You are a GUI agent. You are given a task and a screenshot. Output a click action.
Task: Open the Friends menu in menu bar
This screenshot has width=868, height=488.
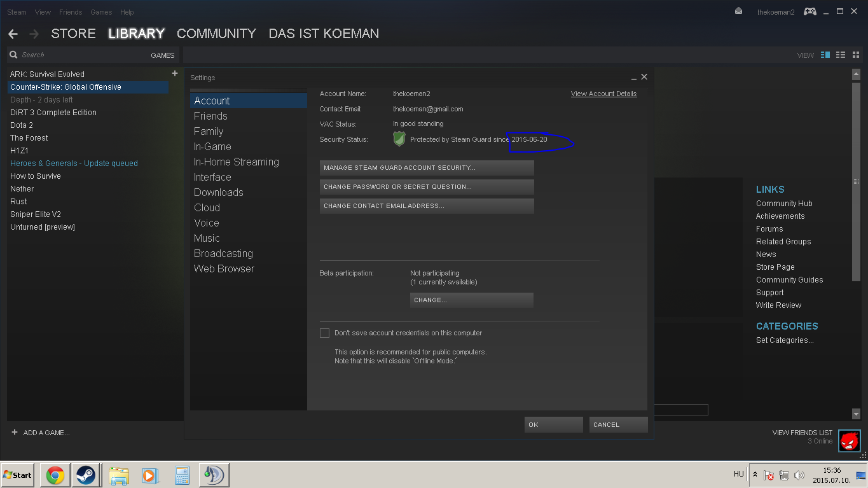71,12
